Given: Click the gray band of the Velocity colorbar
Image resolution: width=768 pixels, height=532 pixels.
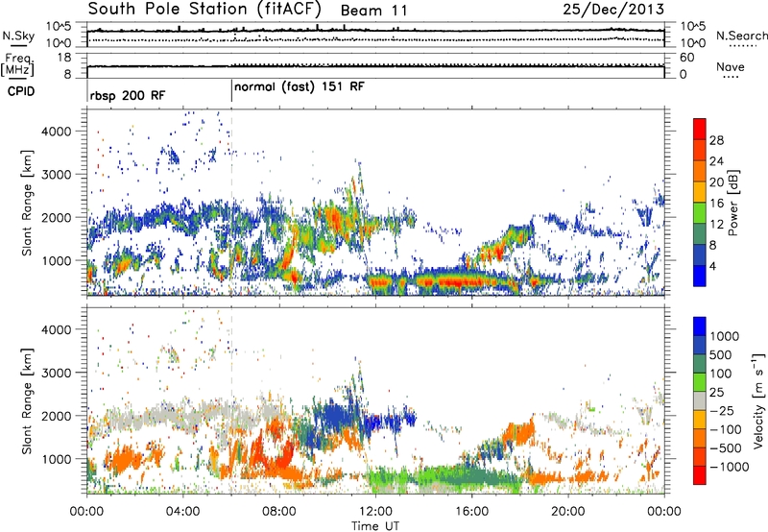Looking at the screenshot, I should 700,401.
